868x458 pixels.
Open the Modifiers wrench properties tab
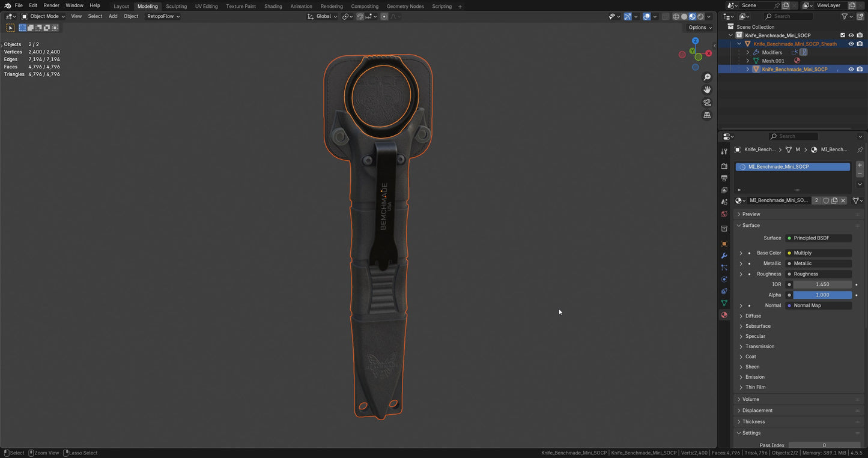pos(724,256)
